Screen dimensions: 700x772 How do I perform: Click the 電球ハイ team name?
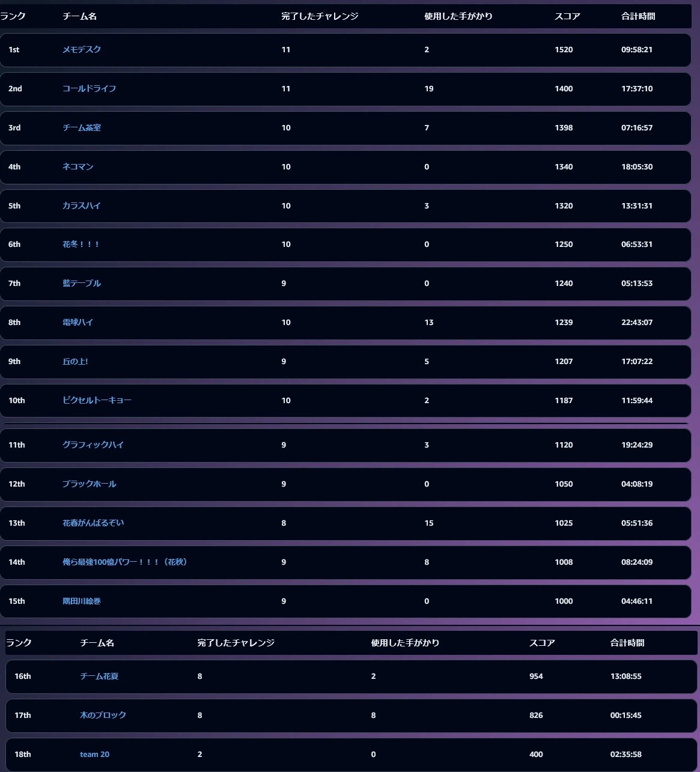tap(78, 323)
